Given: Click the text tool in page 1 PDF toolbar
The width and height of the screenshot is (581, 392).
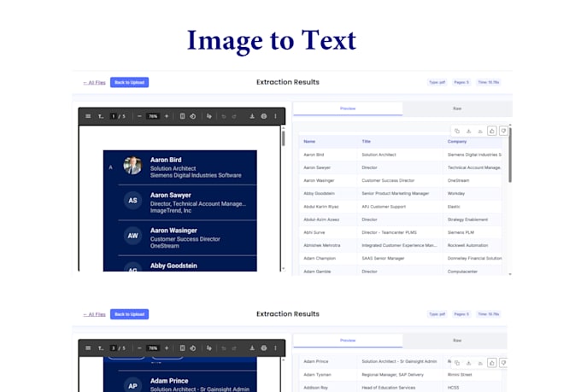Looking at the screenshot, I should click(x=101, y=116).
